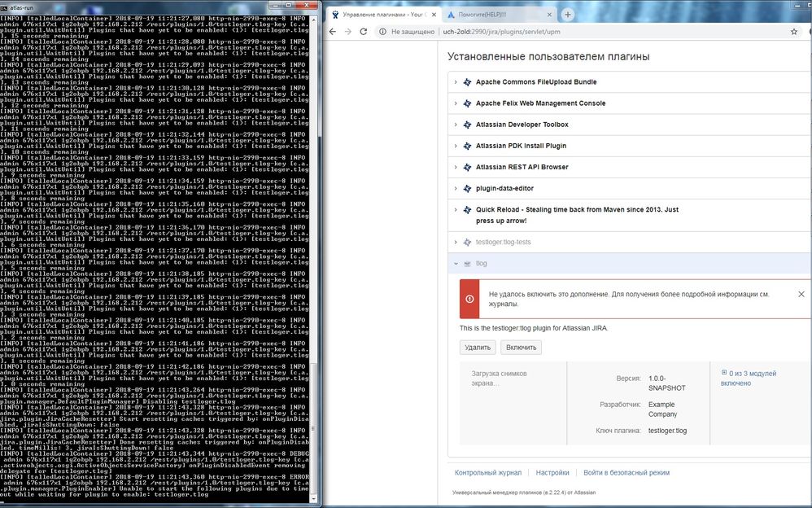Select the Atlassian REST API Browser name
Screen dimensions: 812x508
[x=522, y=167]
